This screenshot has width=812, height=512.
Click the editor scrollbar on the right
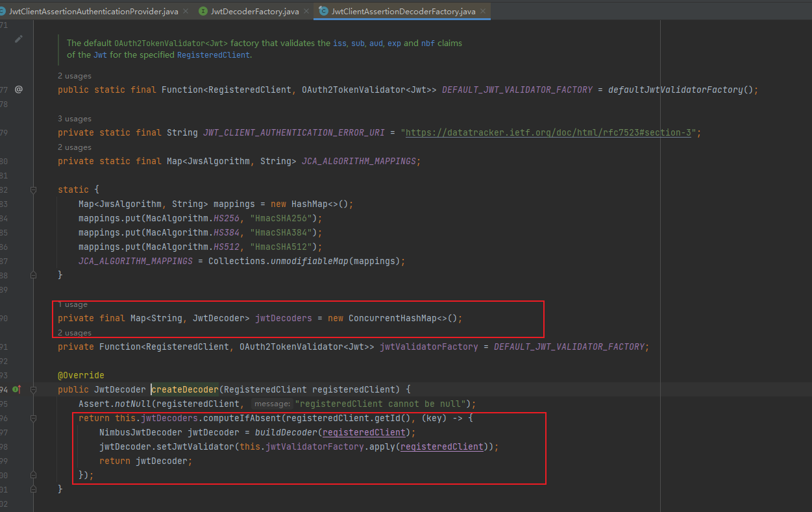pos(807,260)
